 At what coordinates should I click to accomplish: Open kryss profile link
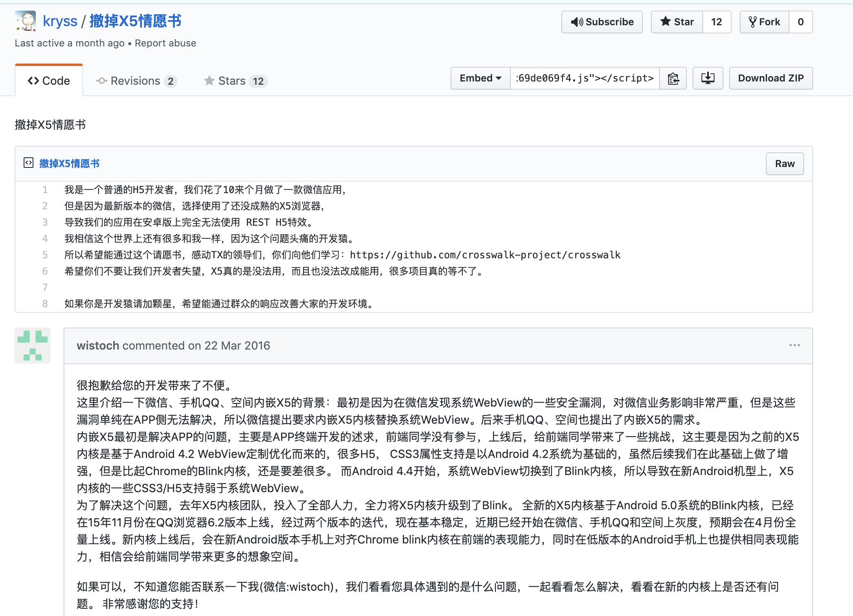pyautogui.click(x=60, y=21)
